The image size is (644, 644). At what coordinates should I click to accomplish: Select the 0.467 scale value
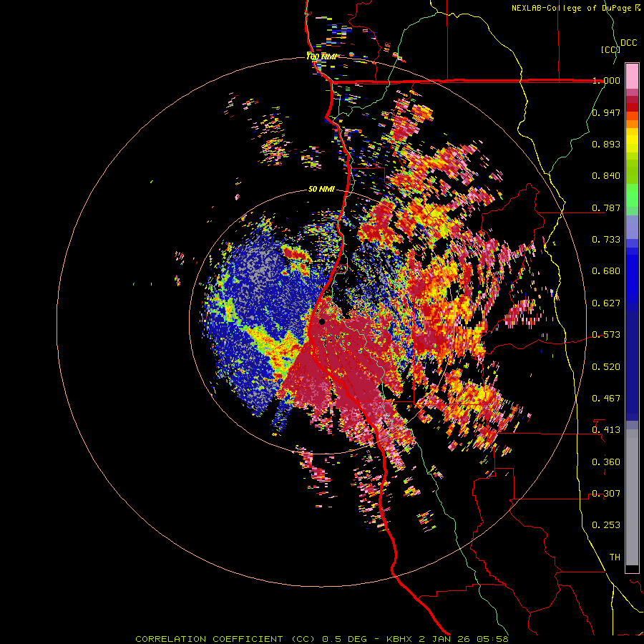(x=606, y=399)
